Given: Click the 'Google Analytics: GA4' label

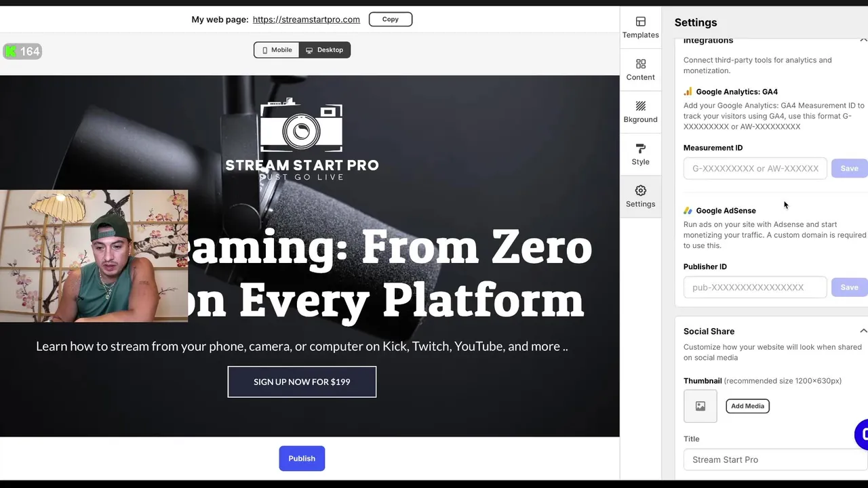Looking at the screenshot, I should [736, 91].
